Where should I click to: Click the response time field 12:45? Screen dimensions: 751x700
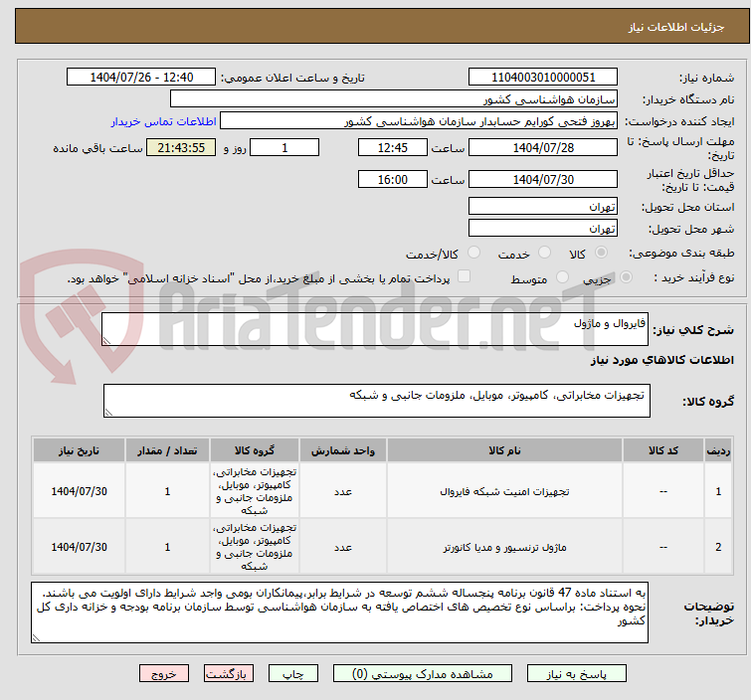click(392, 147)
